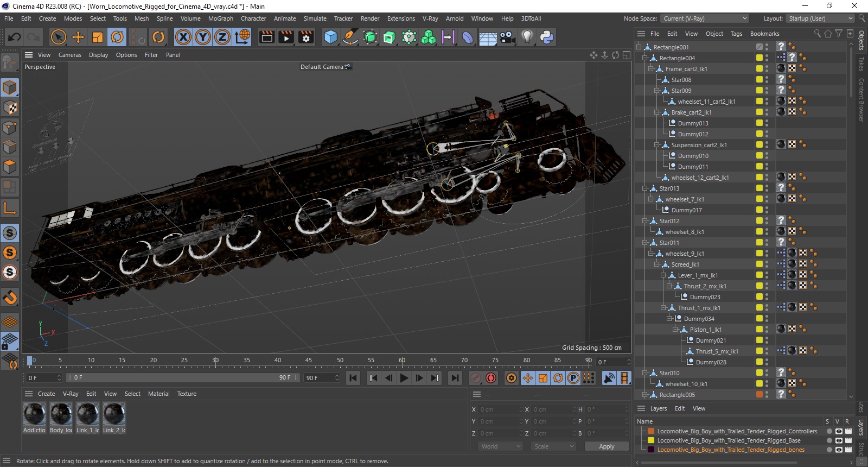Open the Node Space dropdown

pos(705,18)
